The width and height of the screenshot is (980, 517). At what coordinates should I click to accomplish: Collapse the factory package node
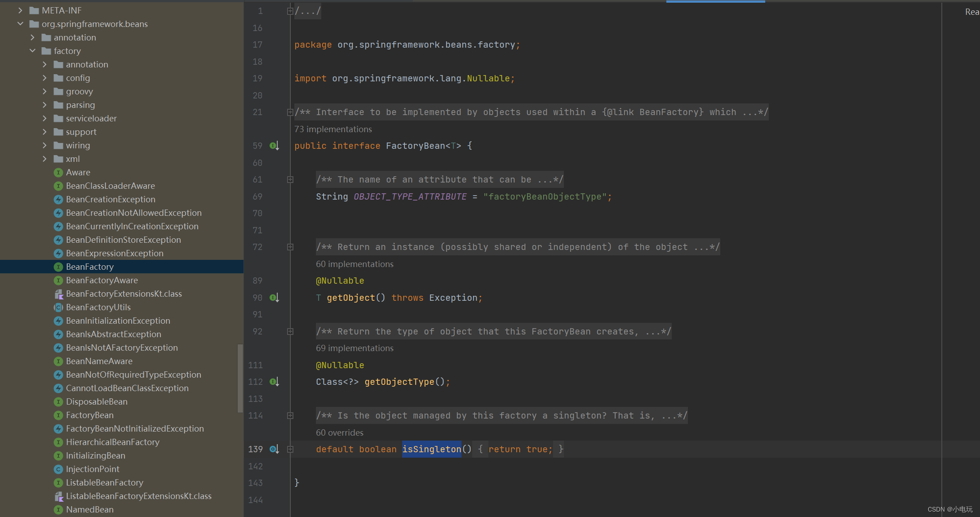tap(32, 51)
